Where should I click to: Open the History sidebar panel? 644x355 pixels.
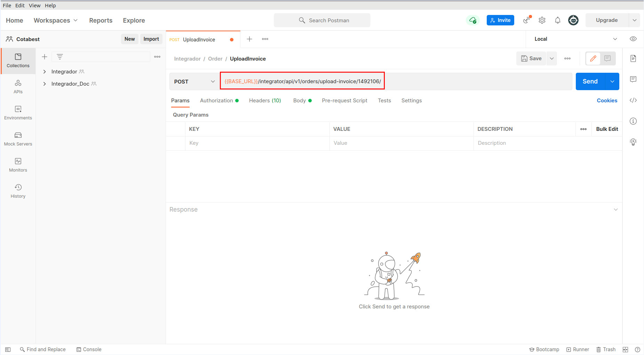[18, 191]
